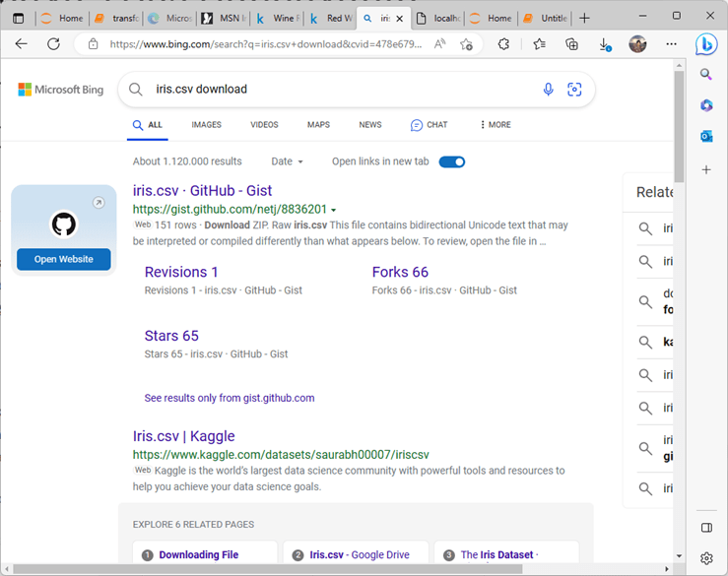Click the Open Website button
Screen dimensions: 728x576
click(64, 259)
